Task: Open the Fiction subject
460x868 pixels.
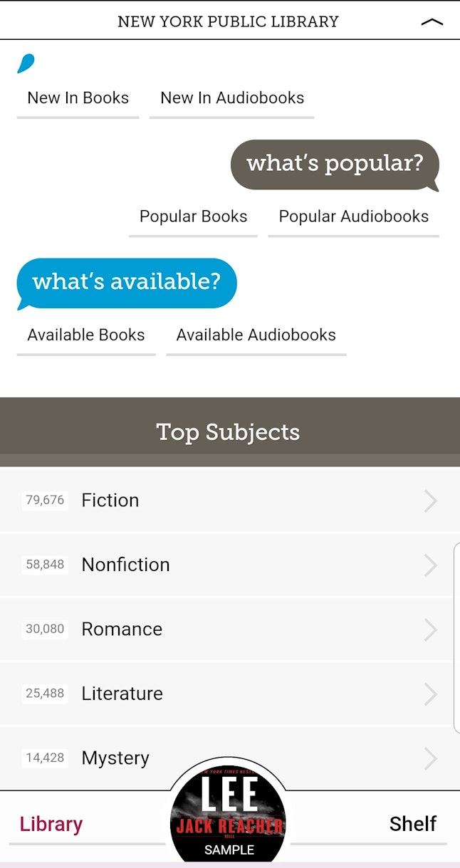Action: [110, 501]
